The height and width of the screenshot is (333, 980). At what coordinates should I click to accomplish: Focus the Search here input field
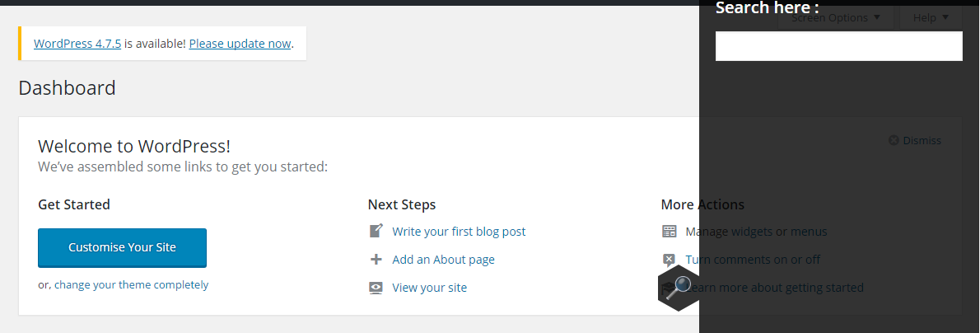838,46
